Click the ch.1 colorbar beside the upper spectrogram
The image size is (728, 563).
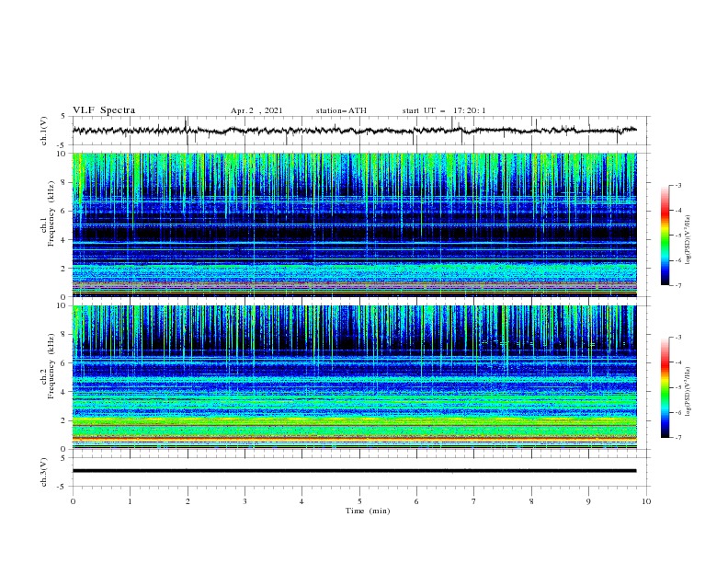tap(665, 236)
